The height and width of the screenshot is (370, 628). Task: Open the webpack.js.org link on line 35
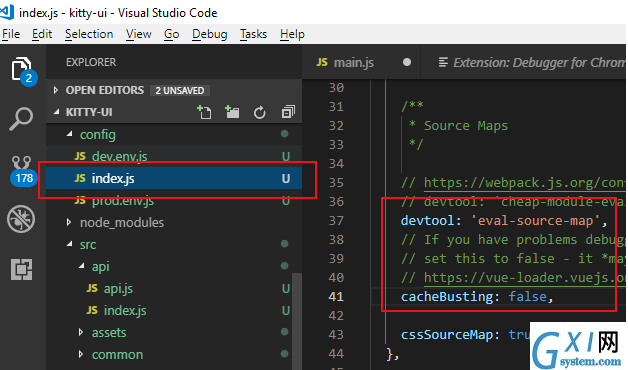click(x=525, y=183)
